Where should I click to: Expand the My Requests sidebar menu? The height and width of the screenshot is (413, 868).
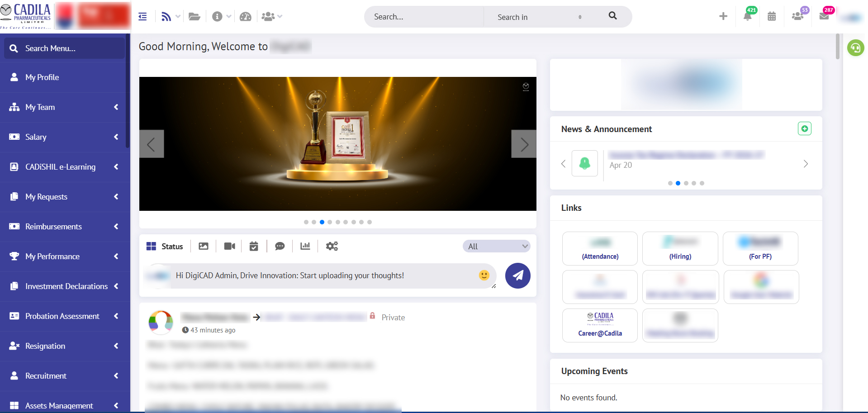[x=65, y=197]
